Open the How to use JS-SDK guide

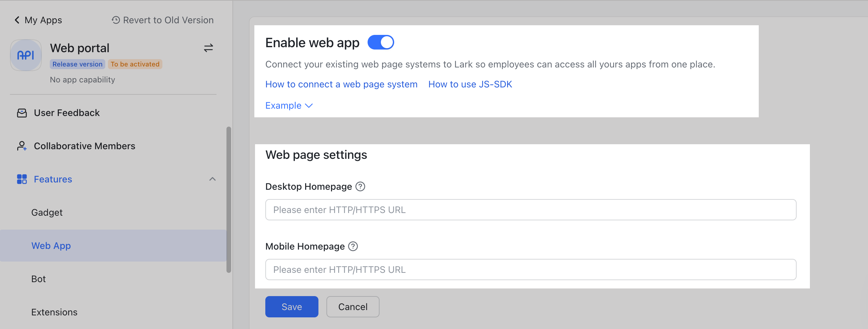[x=470, y=84]
